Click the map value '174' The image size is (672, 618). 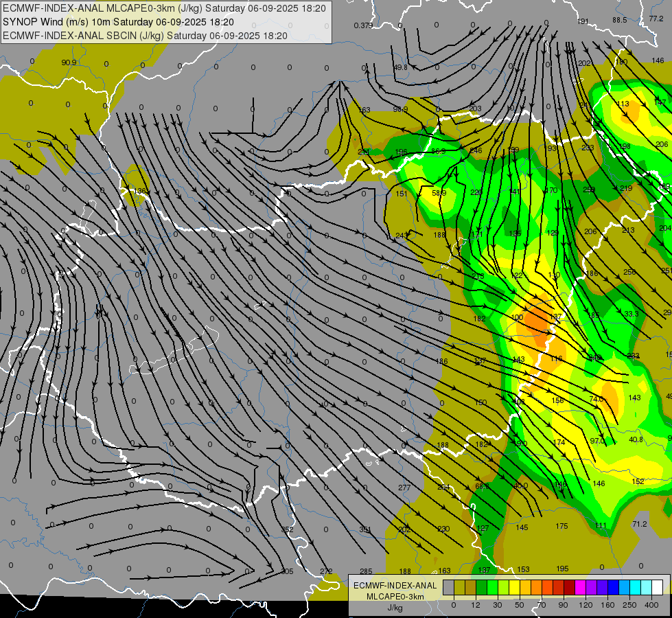pyautogui.click(x=559, y=442)
